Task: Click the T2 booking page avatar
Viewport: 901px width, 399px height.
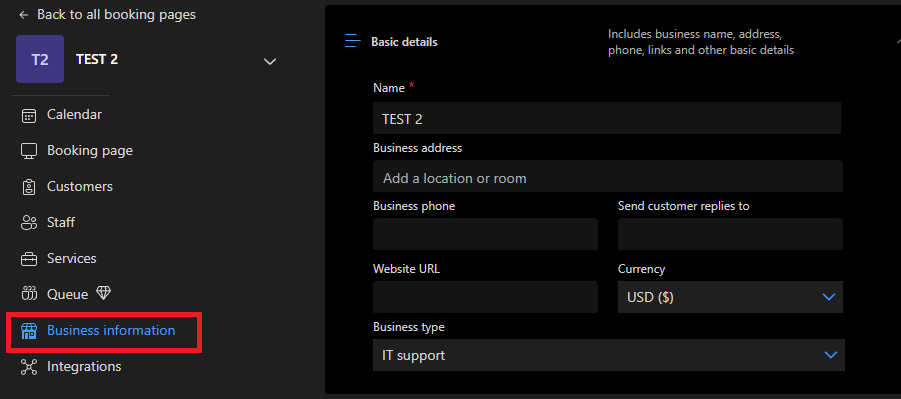Action: (x=40, y=59)
